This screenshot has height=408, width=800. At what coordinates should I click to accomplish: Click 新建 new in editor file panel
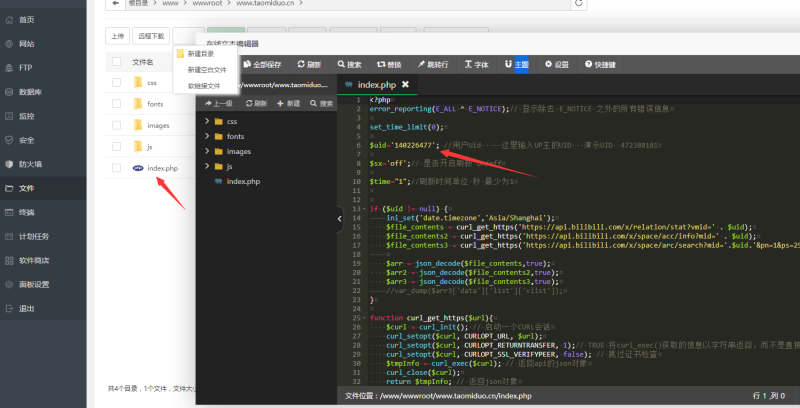tap(289, 104)
